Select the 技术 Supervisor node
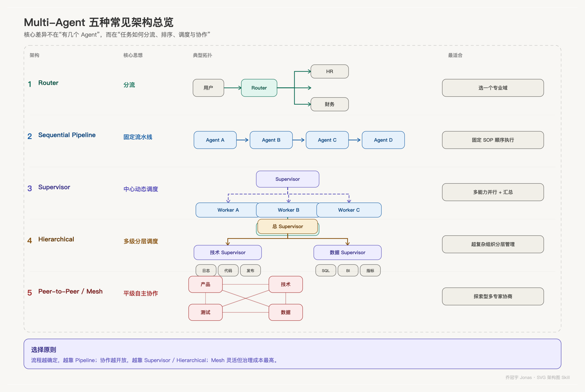 point(228,253)
